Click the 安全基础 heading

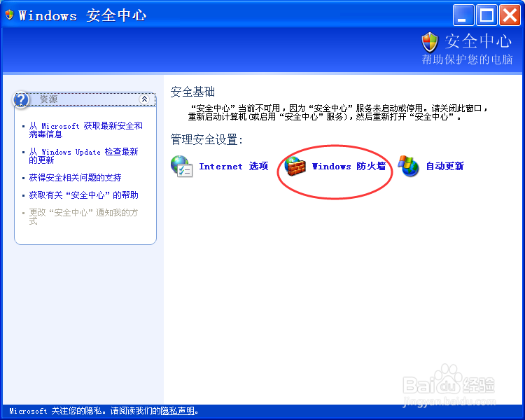192,92
